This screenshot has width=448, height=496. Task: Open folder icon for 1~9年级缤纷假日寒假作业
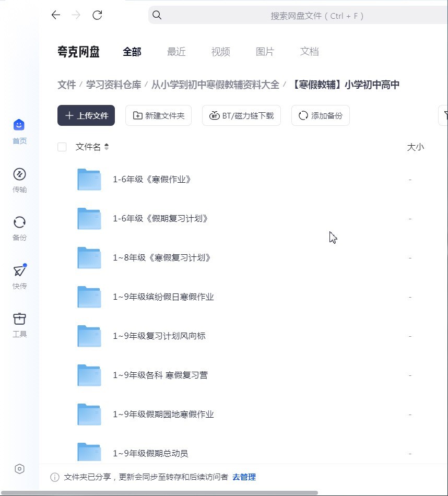point(89,297)
